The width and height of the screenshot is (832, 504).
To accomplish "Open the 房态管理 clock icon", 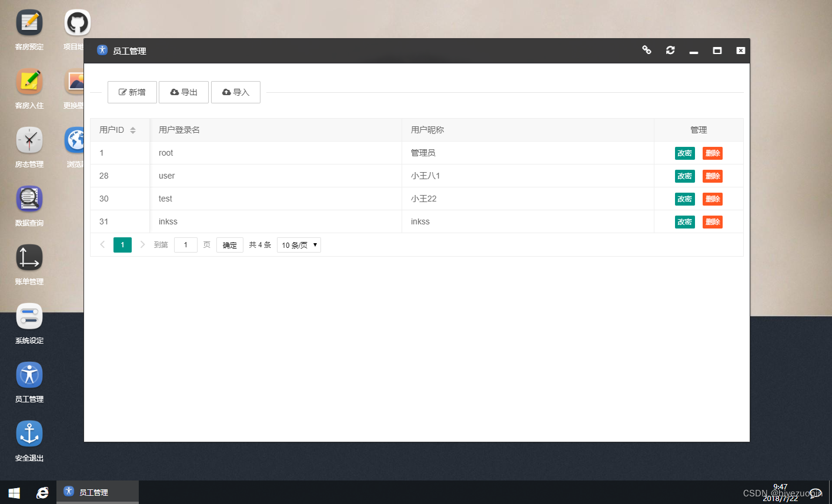I will [29, 140].
